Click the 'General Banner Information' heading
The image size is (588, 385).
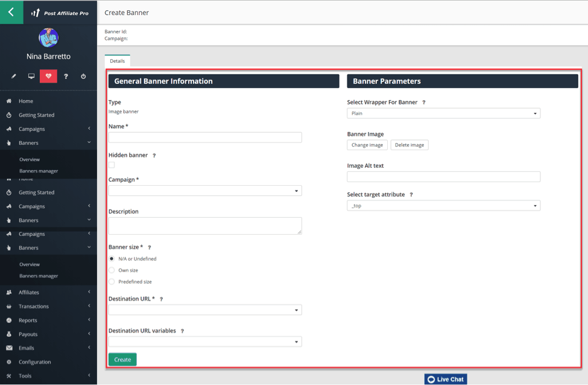163,81
